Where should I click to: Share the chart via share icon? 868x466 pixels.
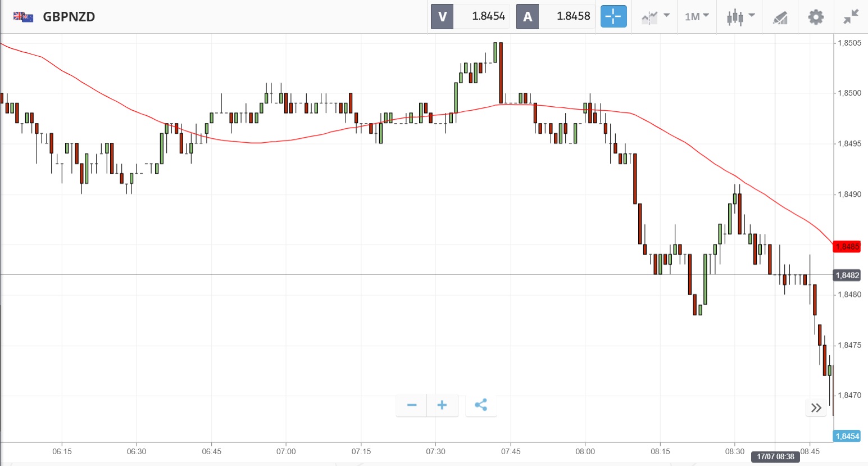pyautogui.click(x=481, y=405)
